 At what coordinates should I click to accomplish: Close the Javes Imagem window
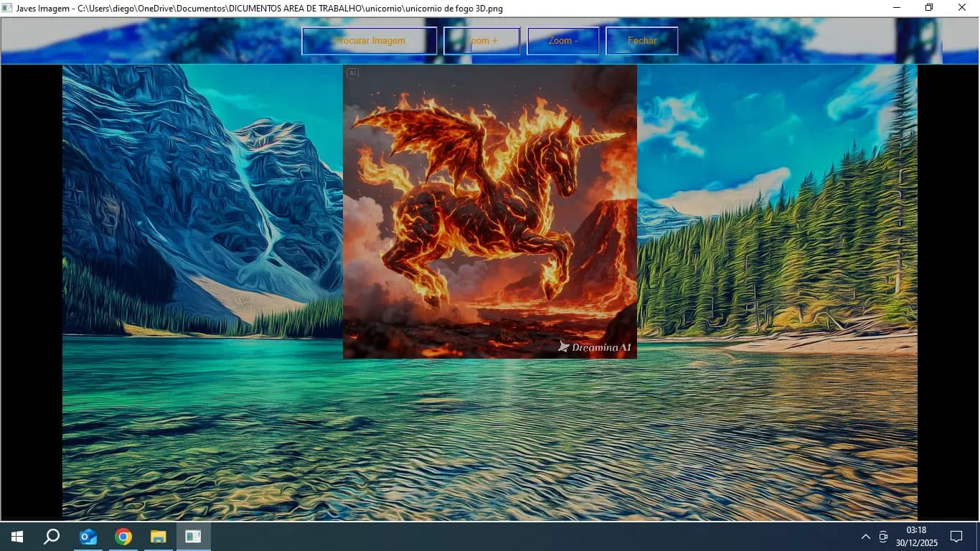[x=963, y=8]
